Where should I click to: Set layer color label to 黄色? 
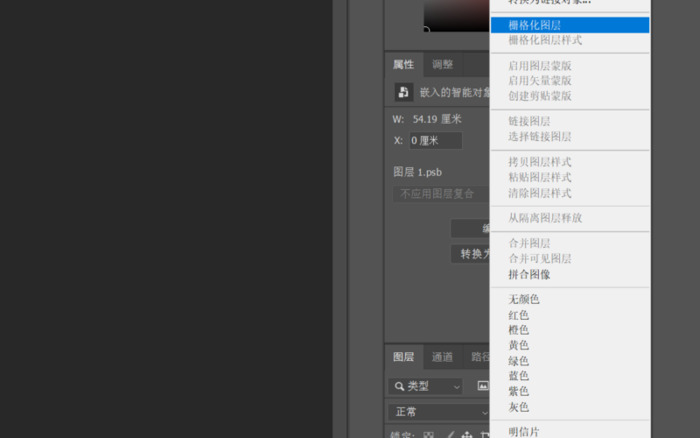coord(570,345)
